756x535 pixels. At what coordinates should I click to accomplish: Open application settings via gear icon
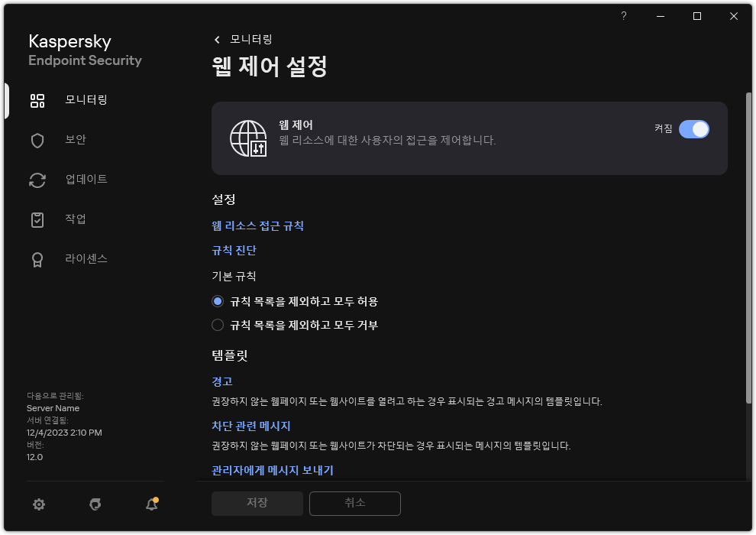point(38,504)
